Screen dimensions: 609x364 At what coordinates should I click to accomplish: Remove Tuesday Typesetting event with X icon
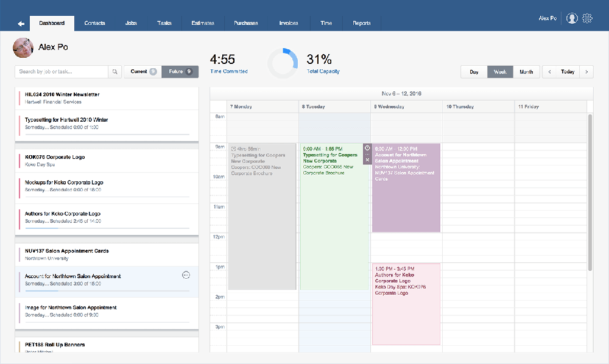click(367, 160)
